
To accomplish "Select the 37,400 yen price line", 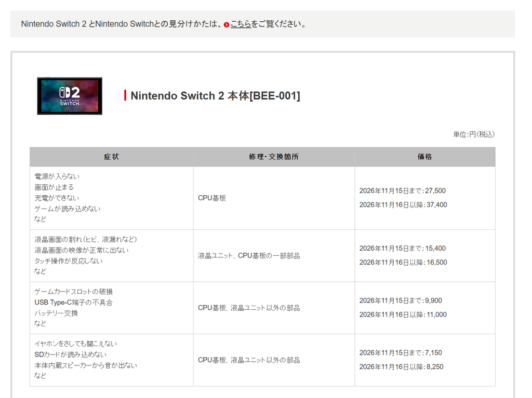I will click(x=403, y=205).
